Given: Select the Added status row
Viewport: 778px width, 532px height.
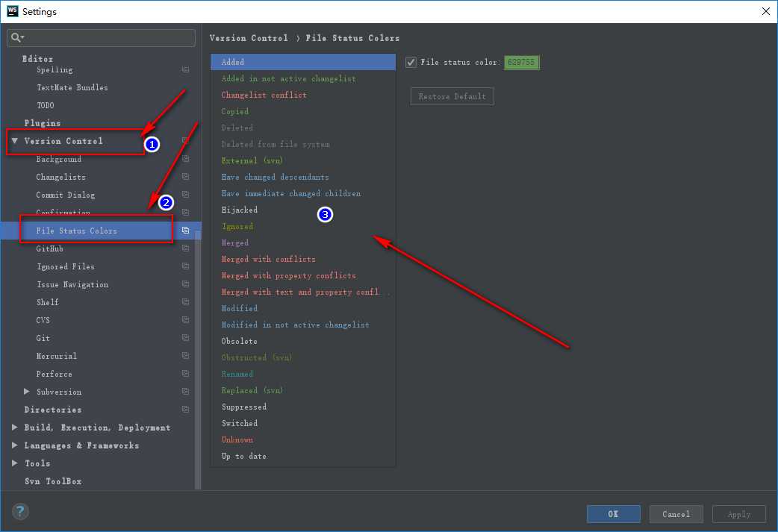Looking at the screenshot, I should [303, 62].
